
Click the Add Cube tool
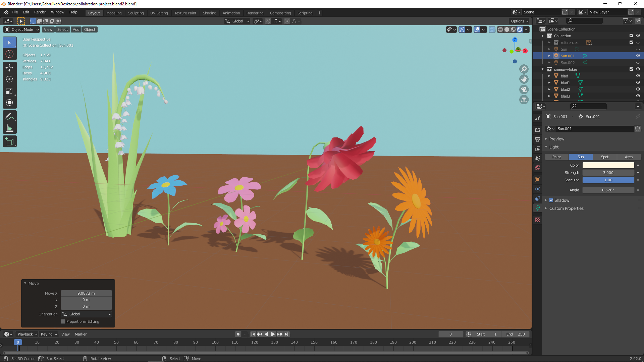9,142
